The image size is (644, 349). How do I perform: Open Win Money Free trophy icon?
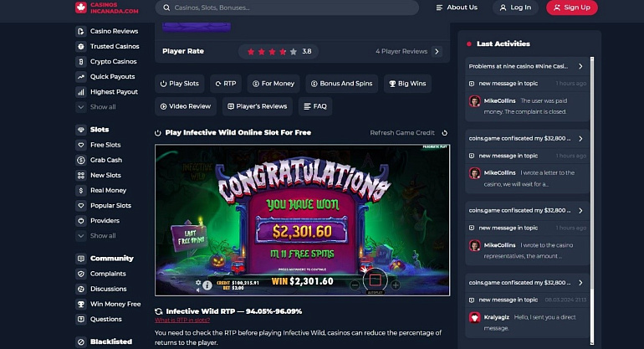81,304
